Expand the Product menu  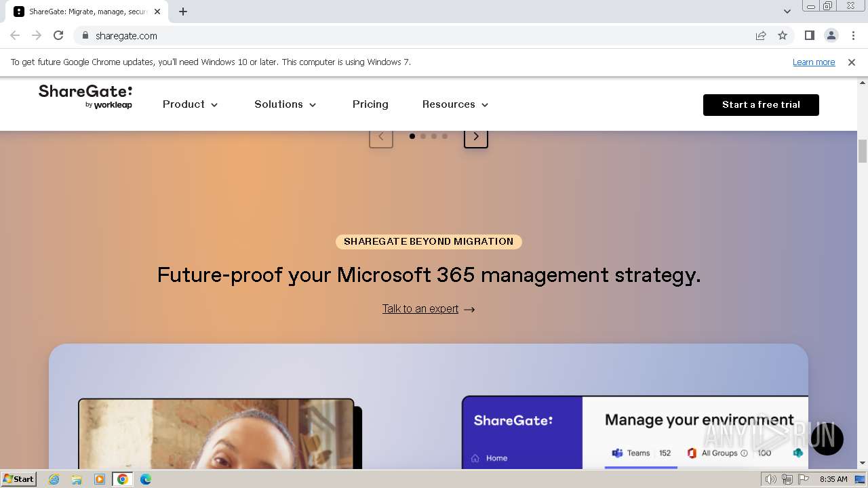coord(191,104)
